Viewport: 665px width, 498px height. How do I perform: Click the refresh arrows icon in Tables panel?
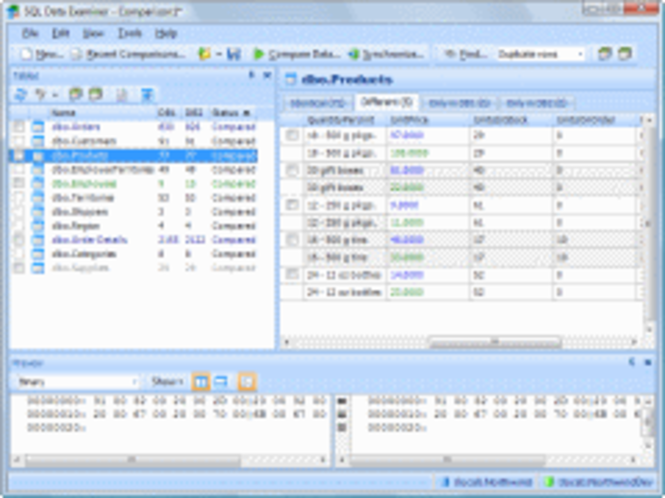(x=20, y=94)
